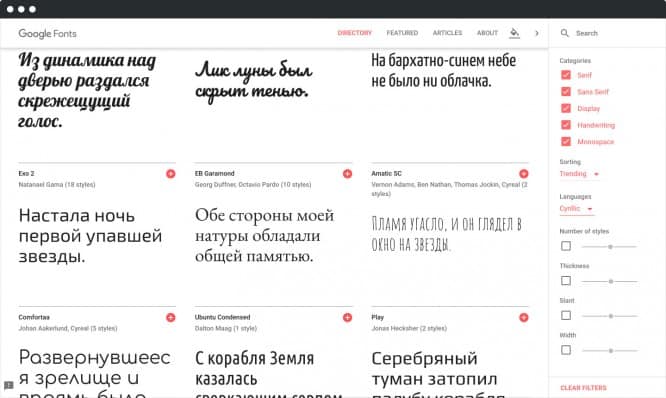The height and width of the screenshot is (398, 666).
Task: Add EB Garamond font with plus icon
Action: click(347, 174)
